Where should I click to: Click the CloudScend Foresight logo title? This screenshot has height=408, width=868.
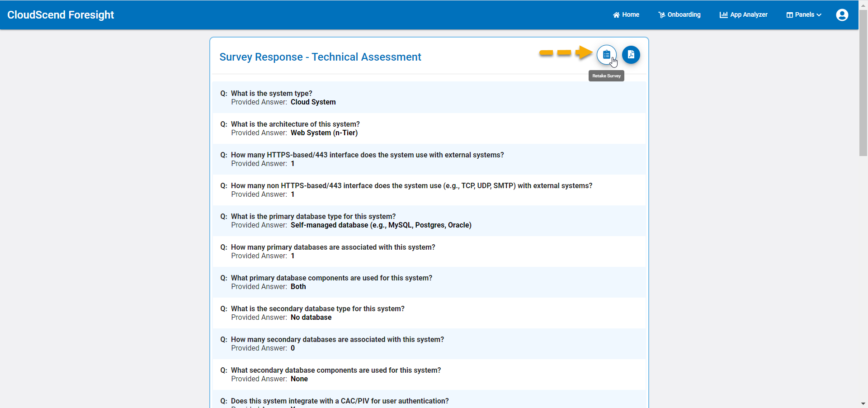[x=61, y=15]
